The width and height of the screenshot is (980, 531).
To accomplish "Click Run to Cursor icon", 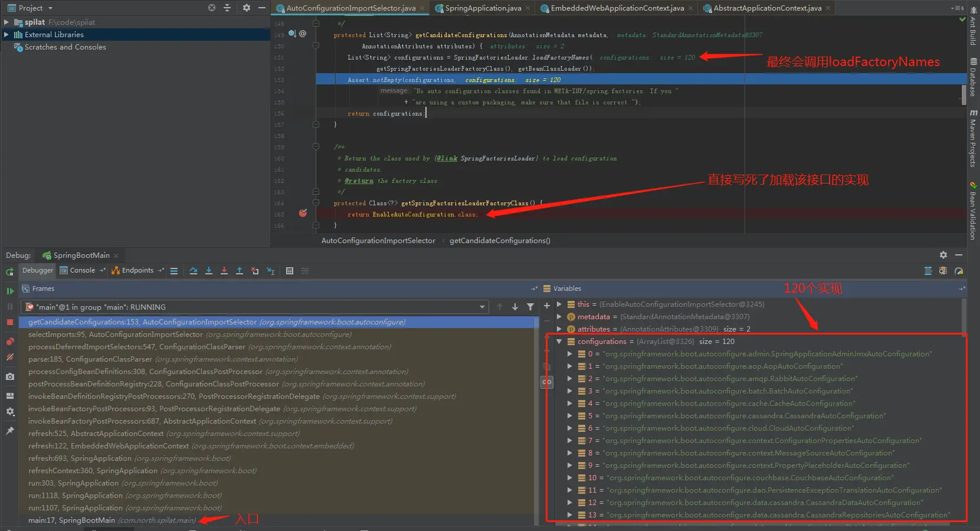I will coord(270,271).
